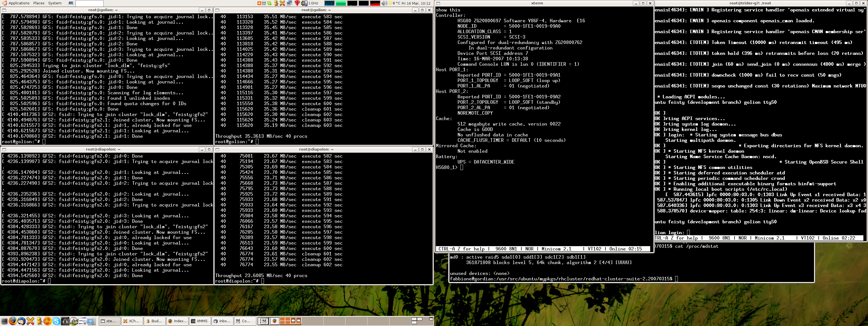
Task: Click 'UPS = DATACENTER_WIDE' text in xterm
Action: point(486,162)
